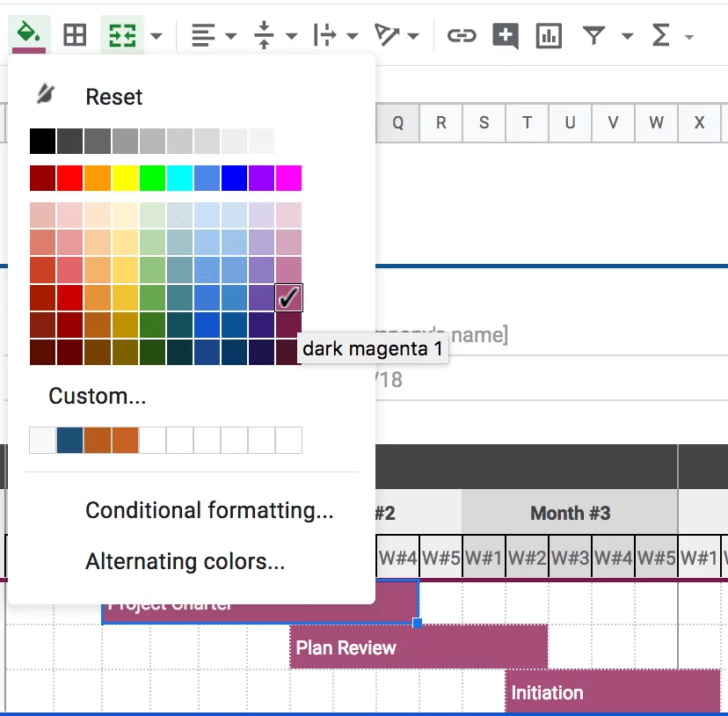Pick the dark gray swatch beside black
Viewport: 728px width, 716px height.
(70, 141)
